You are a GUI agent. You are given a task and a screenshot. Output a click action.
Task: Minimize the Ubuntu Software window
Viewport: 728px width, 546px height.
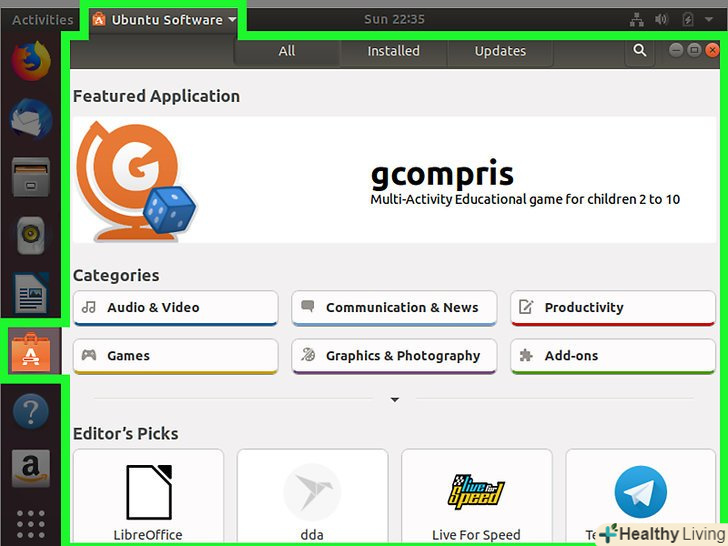coord(676,50)
